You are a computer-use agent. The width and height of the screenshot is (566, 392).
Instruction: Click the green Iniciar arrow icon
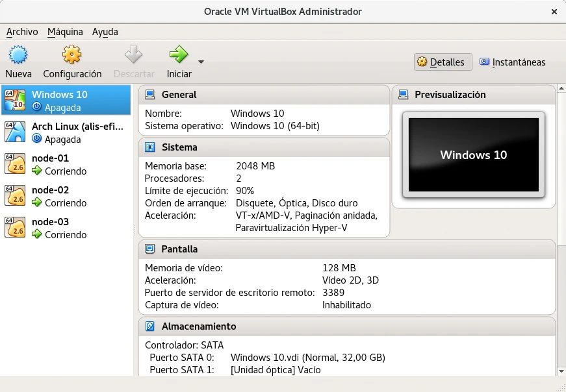178,55
